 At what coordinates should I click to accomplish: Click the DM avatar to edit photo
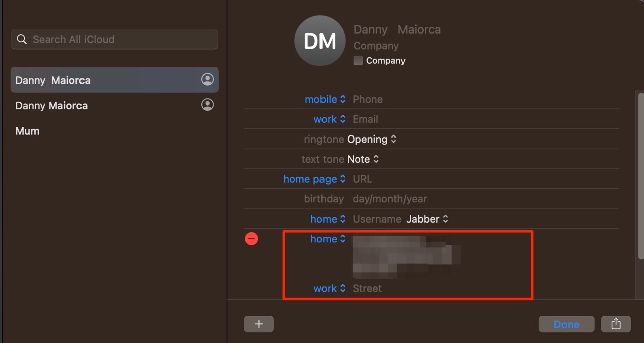click(320, 41)
